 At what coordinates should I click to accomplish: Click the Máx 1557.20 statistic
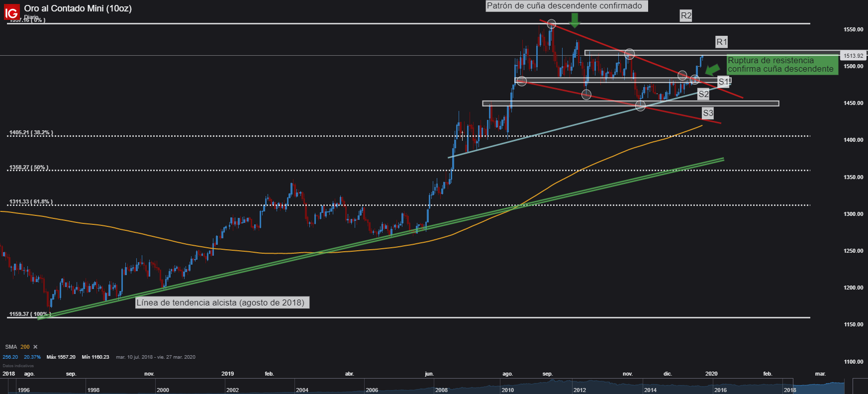coord(61,357)
